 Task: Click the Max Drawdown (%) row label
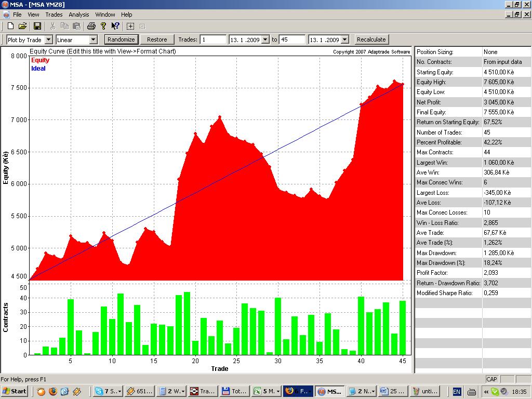[441, 263]
